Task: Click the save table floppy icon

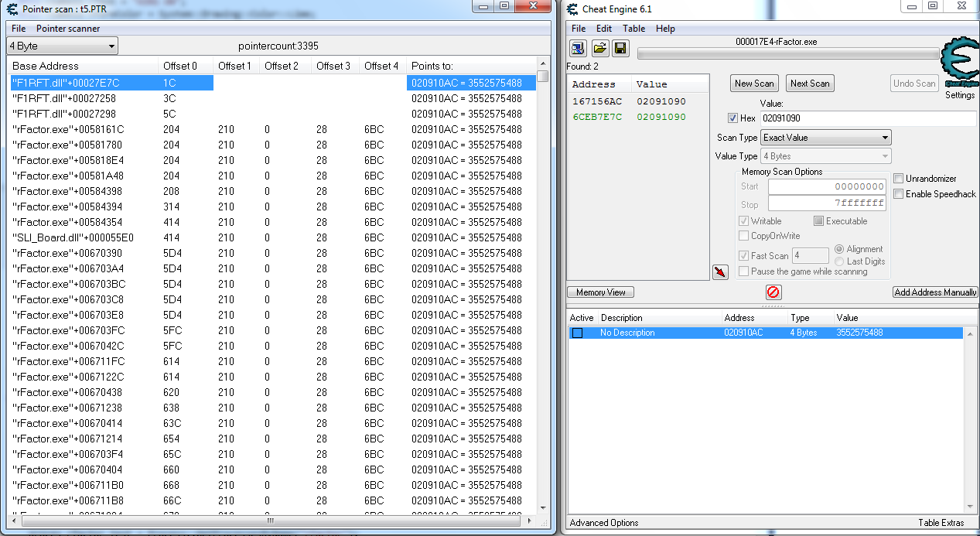Action: pyautogui.click(x=620, y=49)
